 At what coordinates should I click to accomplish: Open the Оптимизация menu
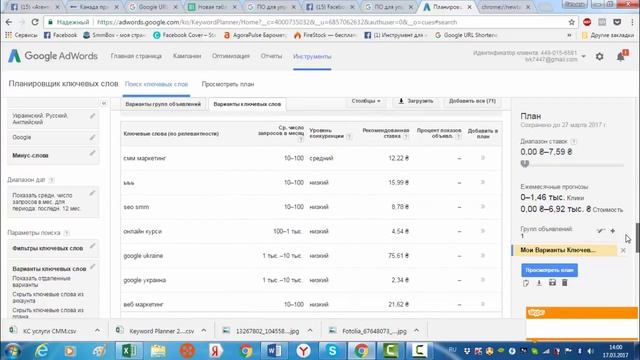point(231,56)
